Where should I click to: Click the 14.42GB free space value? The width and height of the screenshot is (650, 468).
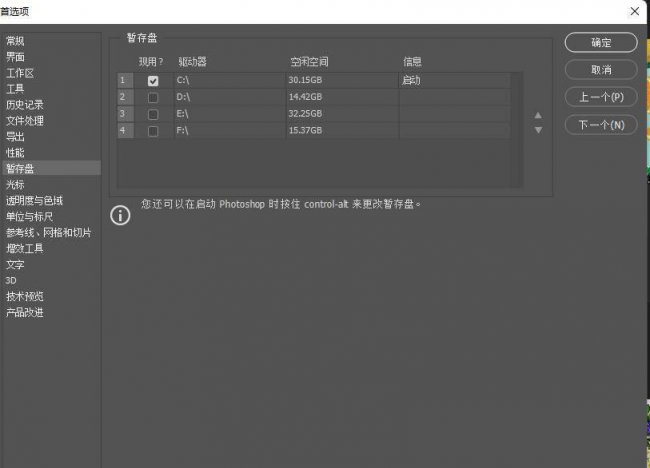coord(305,97)
